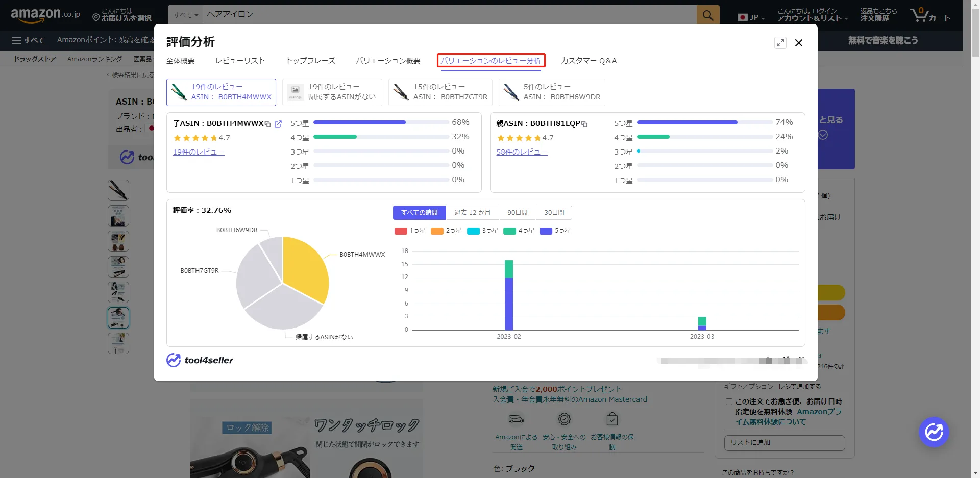The width and height of the screenshot is (980, 478).
Task: Click the Amazon Mastercard promotion link
Action: click(570, 400)
